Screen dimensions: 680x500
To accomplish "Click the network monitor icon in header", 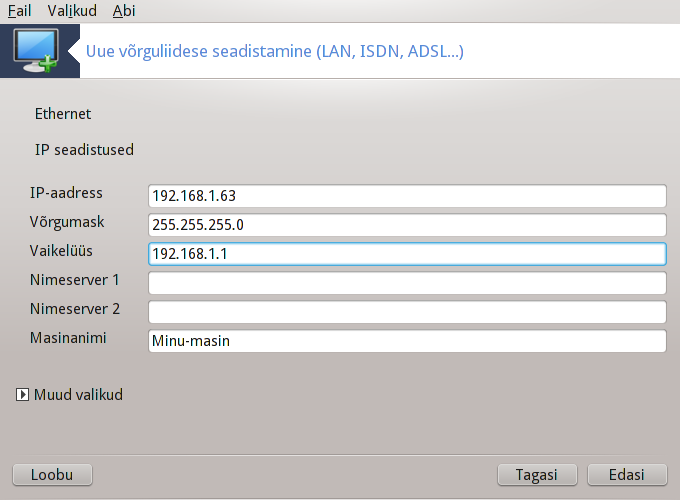I will pyautogui.click(x=36, y=50).
